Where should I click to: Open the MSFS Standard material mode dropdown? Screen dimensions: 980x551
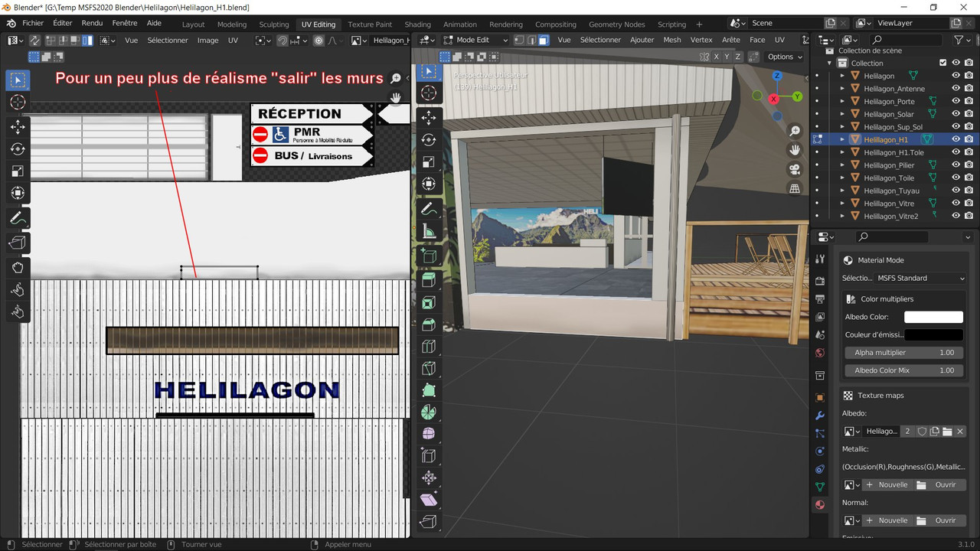point(921,278)
